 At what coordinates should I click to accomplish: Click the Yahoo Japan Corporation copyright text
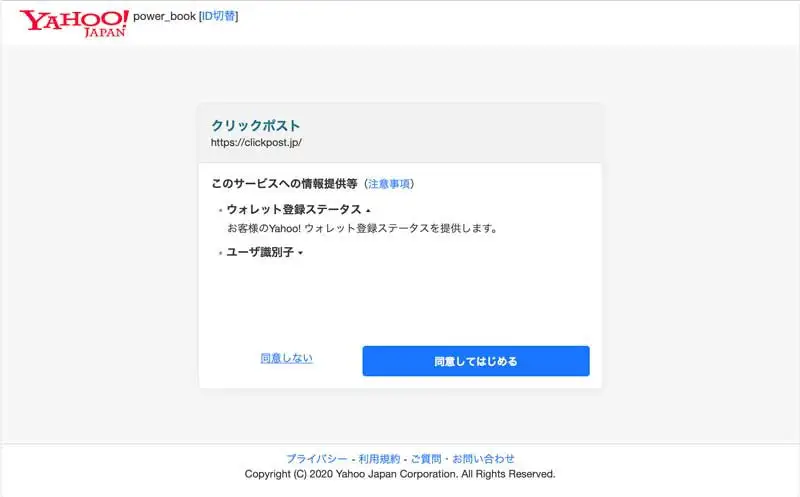click(400, 474)
